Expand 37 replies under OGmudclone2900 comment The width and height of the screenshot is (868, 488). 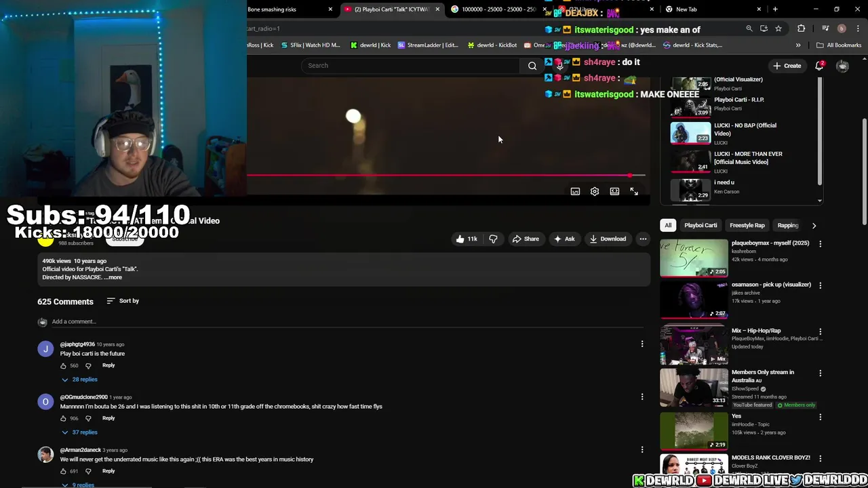pos(79,432)
